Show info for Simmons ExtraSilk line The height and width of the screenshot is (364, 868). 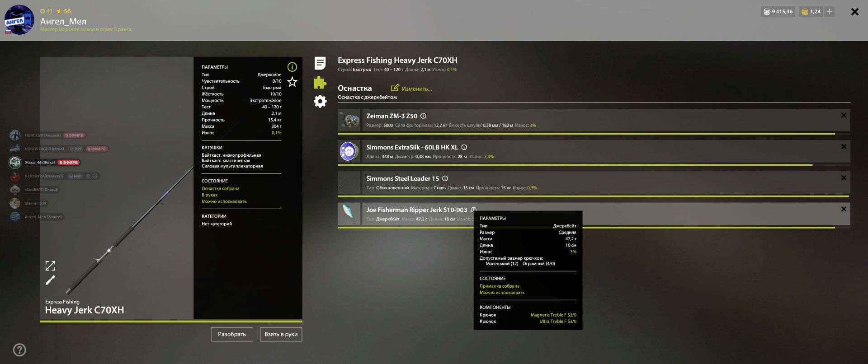coord(464,147)
